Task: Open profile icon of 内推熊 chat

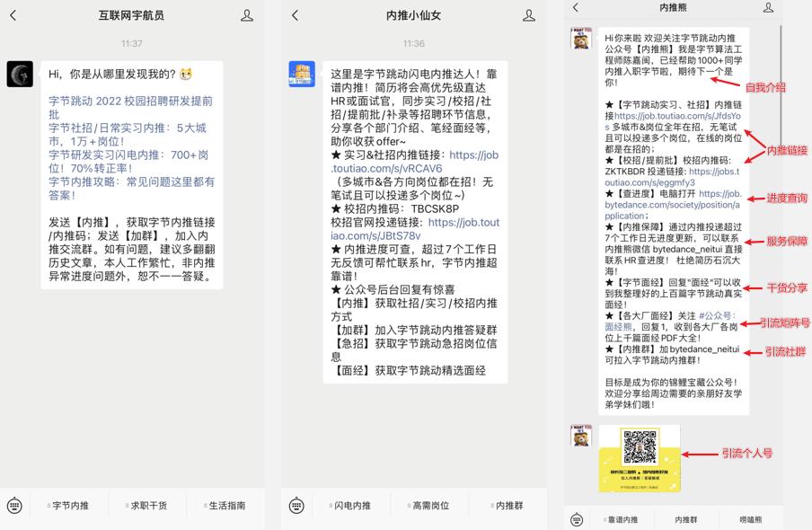Action: pos(769,7)
